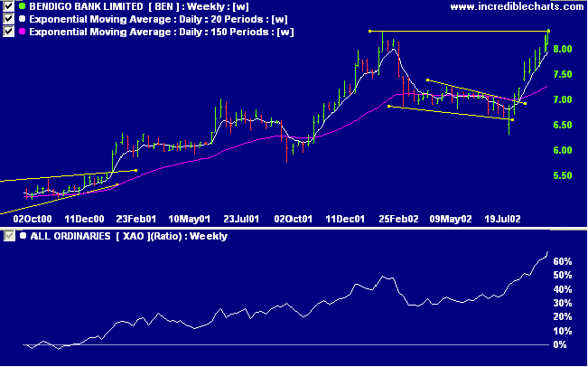Uncheck the 150 Periods Exponential Moving Average
The height and width of the screenshot is (367, 588).
(8, 32)
